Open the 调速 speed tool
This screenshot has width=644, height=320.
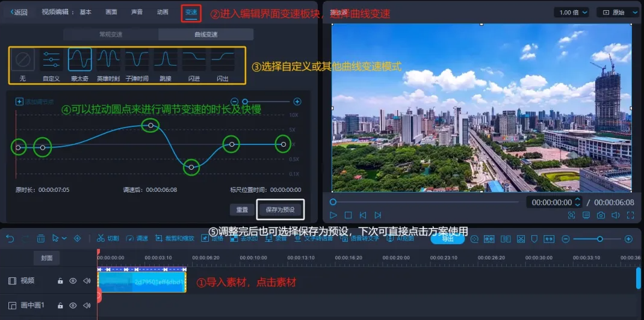[x=137, y=238]
